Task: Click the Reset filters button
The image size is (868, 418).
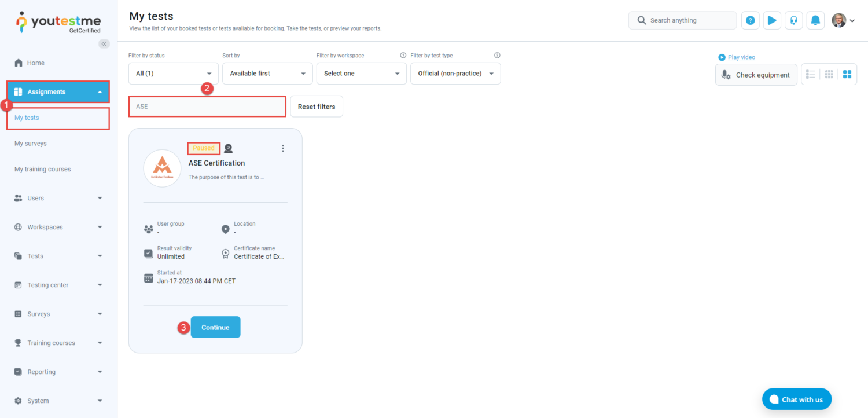Action: coord(317,107)
